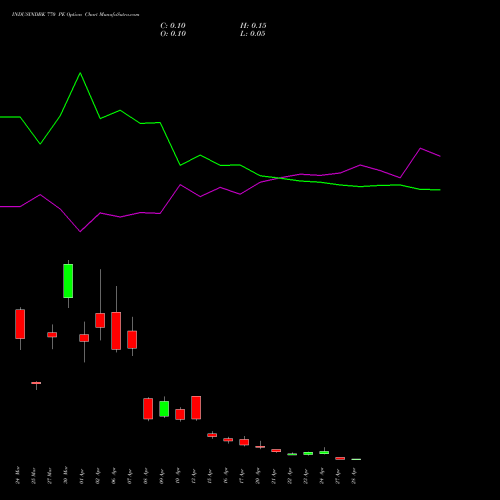Click the "27 Apr" date axis label
This screenshot has width=500, height=500.
click(338, 476)
